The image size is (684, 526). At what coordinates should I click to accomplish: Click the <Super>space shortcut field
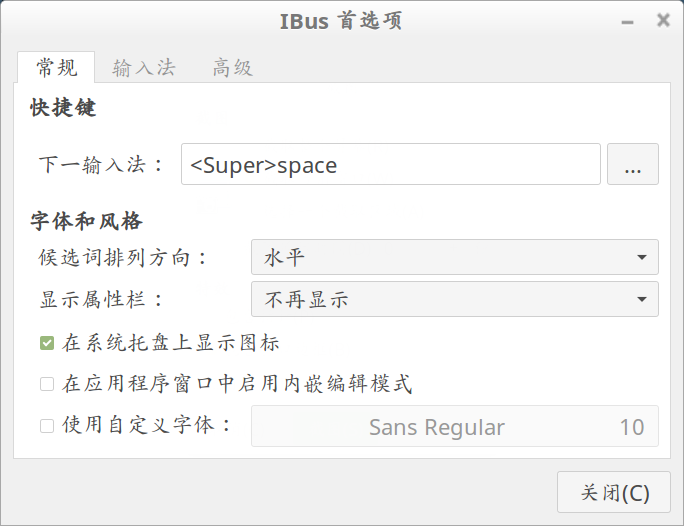[x=390, y=165]
